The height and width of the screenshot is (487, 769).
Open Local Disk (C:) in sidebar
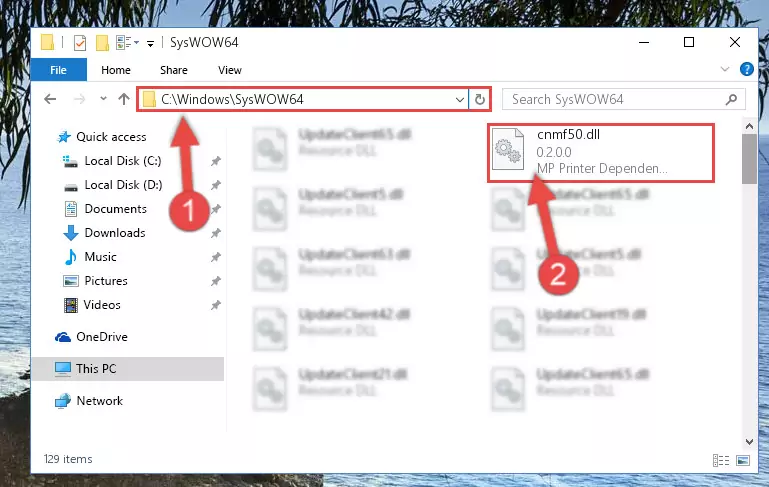point(123,161)
